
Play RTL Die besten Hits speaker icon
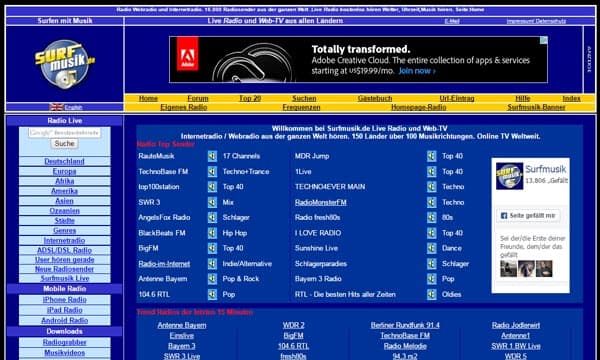432,294
